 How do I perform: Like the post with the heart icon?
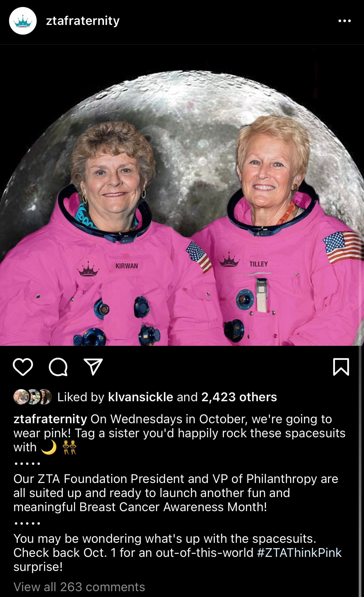coord(23,367)
